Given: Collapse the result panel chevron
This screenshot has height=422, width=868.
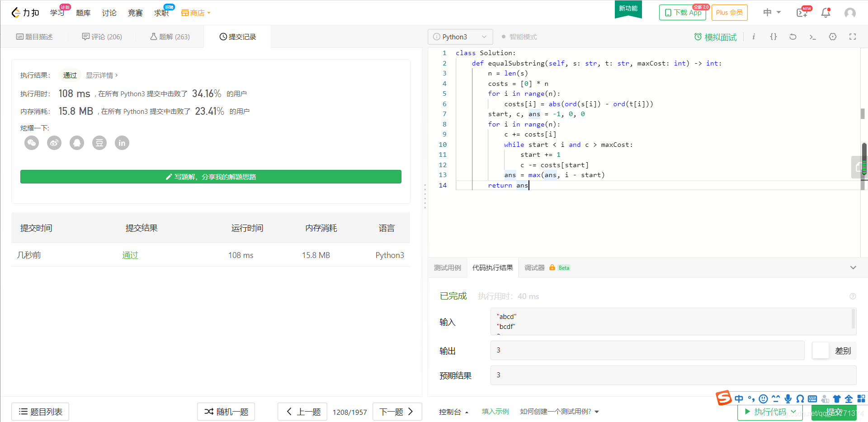Looking at the screenshot, I should click(x=853, y=267).
